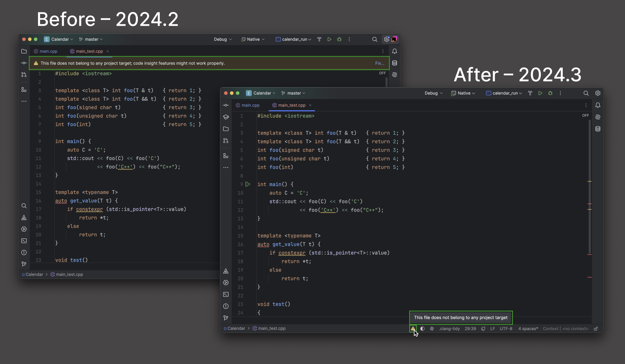Select the main_test.cpp tab
The image size is (625, 364).
point(292,105)
